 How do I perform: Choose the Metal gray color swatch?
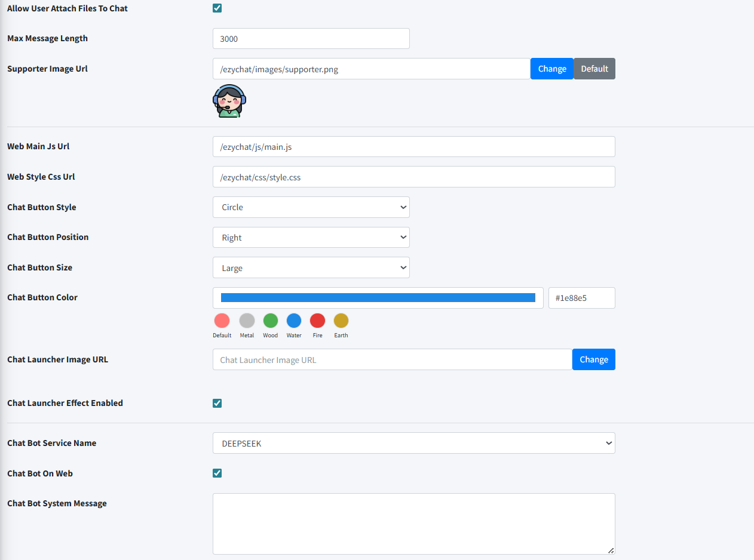247,321
